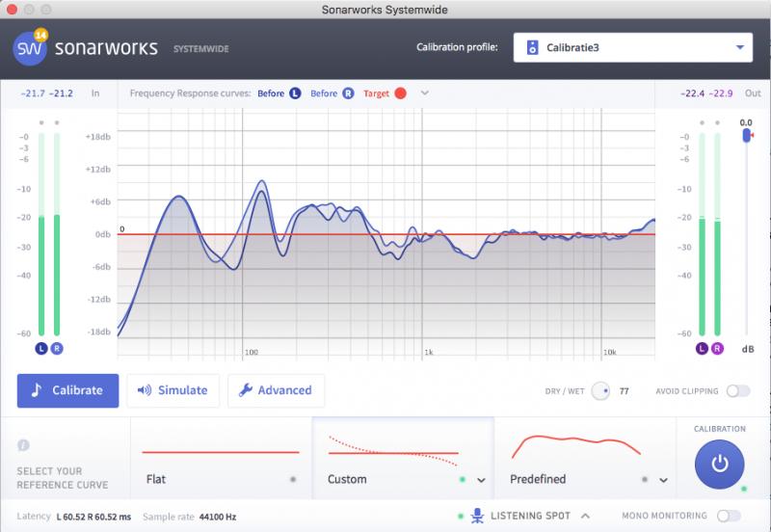Click the Latency value L 60.52 R 60.52 ms
Viewport: 771px width, 532px height.
tap(93, 517)
